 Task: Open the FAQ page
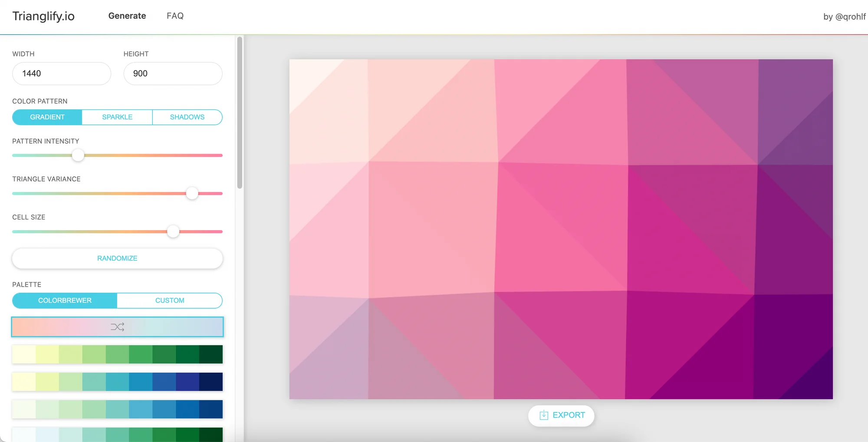[x=175, y=16]
